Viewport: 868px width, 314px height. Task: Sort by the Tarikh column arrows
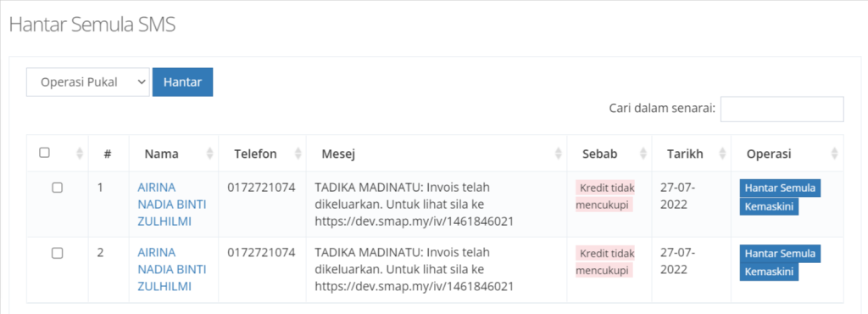click(722, 154)
